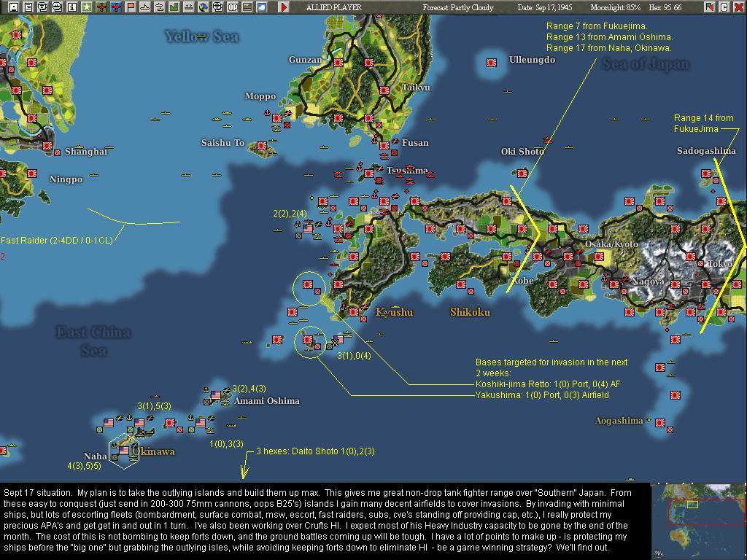Click the save game disk icon
This screenshot has width=747, height=560.
point(14,7)
